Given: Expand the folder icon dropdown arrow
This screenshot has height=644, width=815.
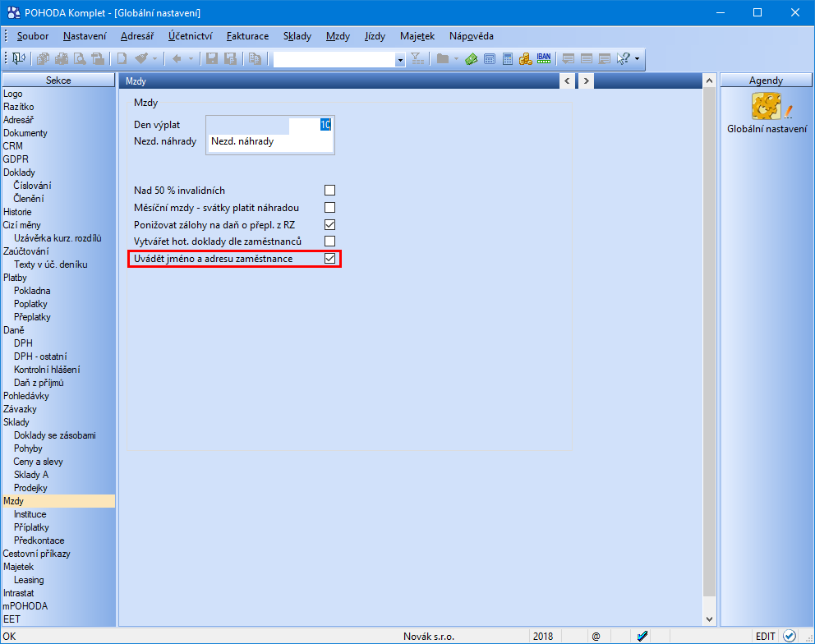Looking at the screenshot, I should 456,59.
